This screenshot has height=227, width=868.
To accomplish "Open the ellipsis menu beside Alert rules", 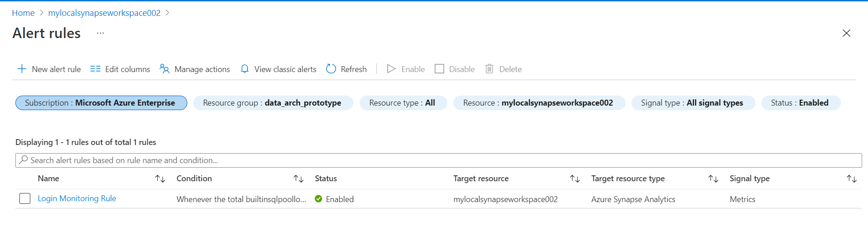I will 100,33.
